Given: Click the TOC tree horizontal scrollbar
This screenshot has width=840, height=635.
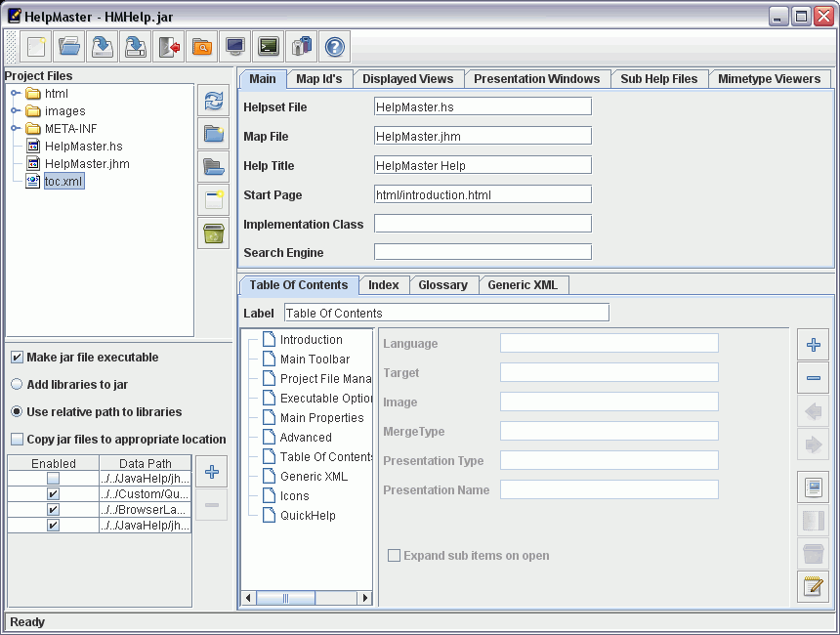Looking at the screenshot, I should [x=307, y=598].
